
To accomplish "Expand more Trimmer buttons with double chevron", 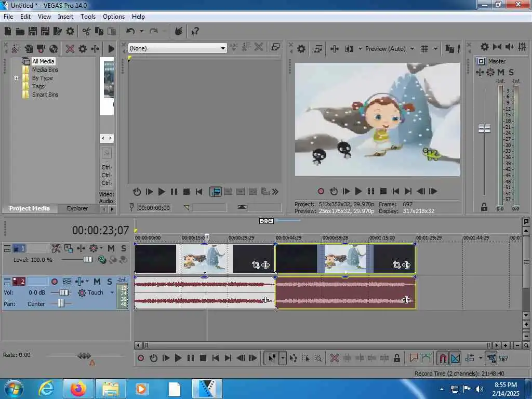I will (x=275, y=192).
